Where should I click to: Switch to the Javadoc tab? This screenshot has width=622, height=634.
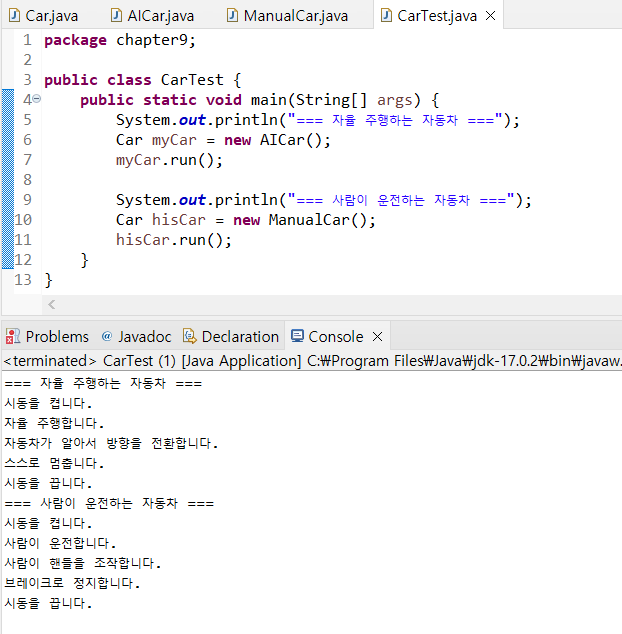pyautogui.click(x=144, y=337)
